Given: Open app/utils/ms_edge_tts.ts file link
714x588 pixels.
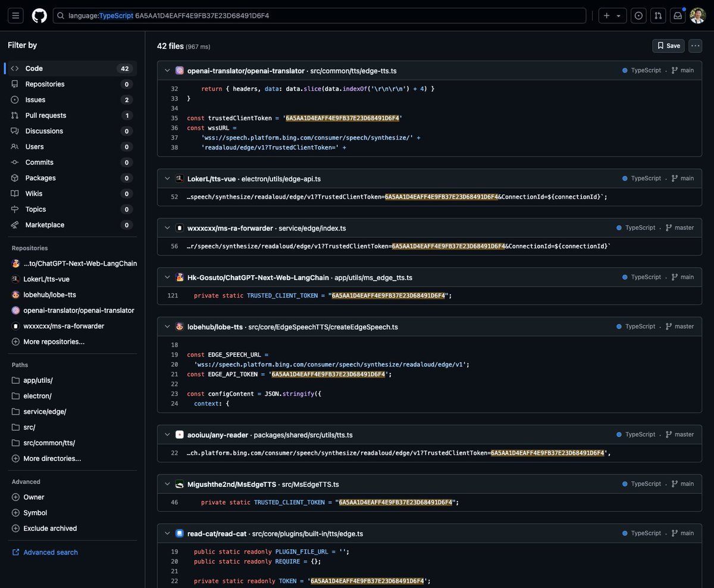Looking at the screenshot, I should (373, 277).
